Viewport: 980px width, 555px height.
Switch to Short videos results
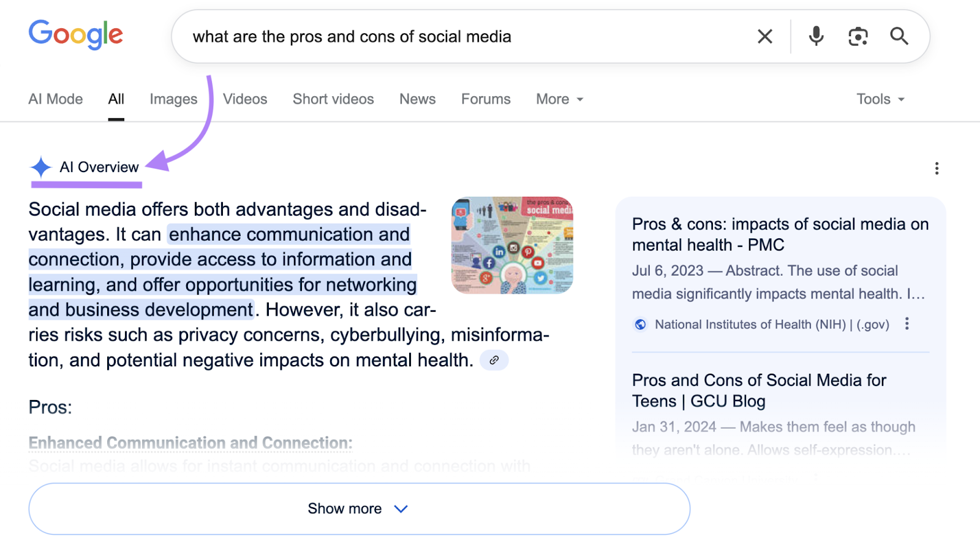(x=333, y=99)
